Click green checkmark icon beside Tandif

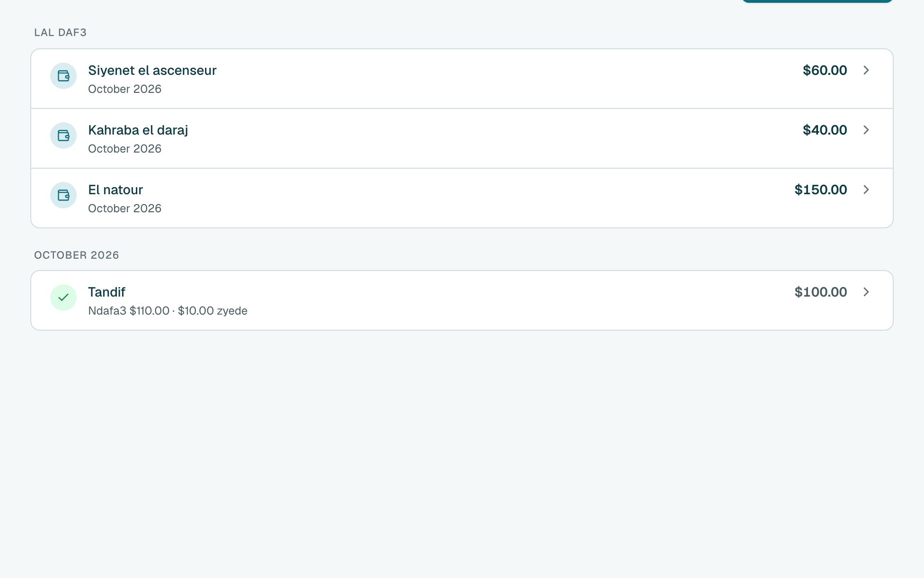(x=63, y=298)
